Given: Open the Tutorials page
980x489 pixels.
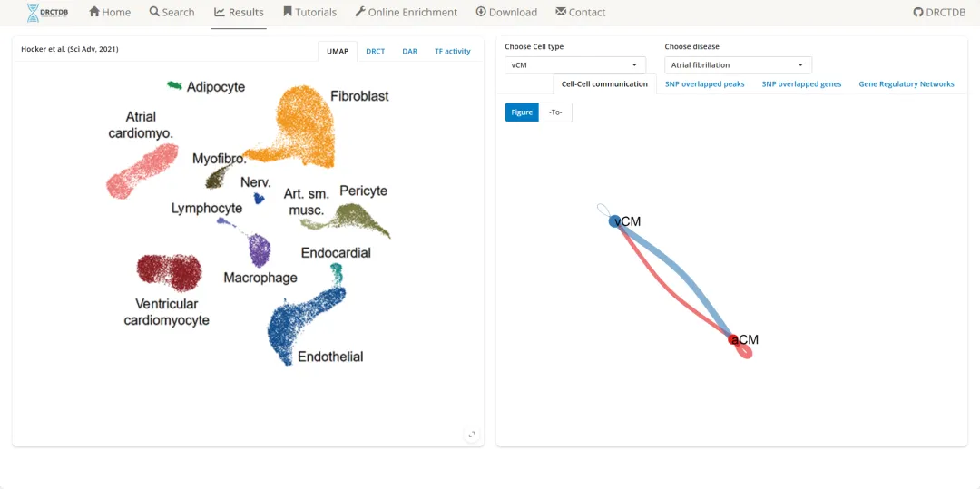Looking at the screenshot, I should click(x=309, y=13).
